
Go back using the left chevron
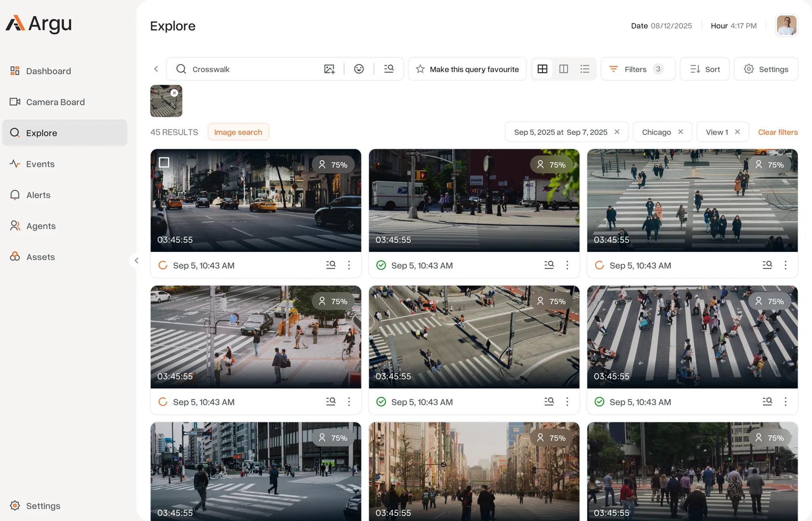point(156,69)
